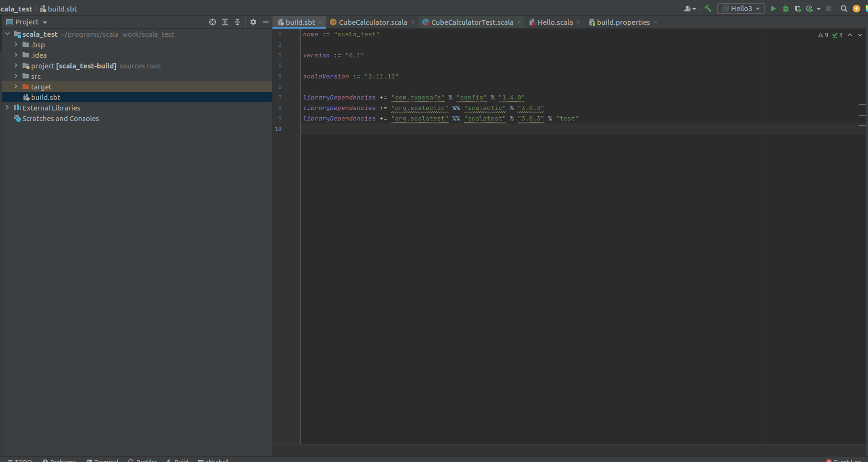The width and height of the screenshot is (868, 462).
Task: Expand the src folder
Action: click(x=16, y=76)
